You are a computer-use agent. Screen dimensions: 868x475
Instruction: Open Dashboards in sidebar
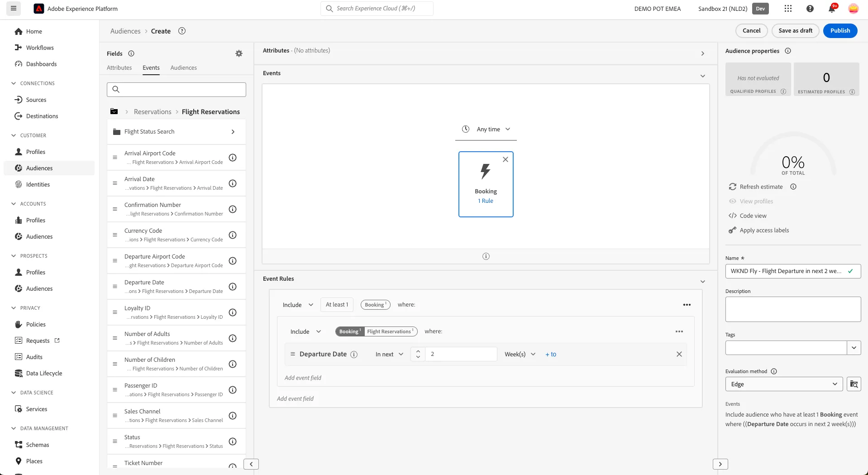41,64
